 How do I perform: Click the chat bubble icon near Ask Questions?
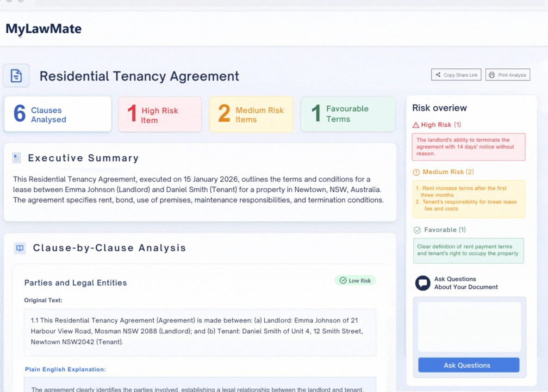click(x=423, y=283)
